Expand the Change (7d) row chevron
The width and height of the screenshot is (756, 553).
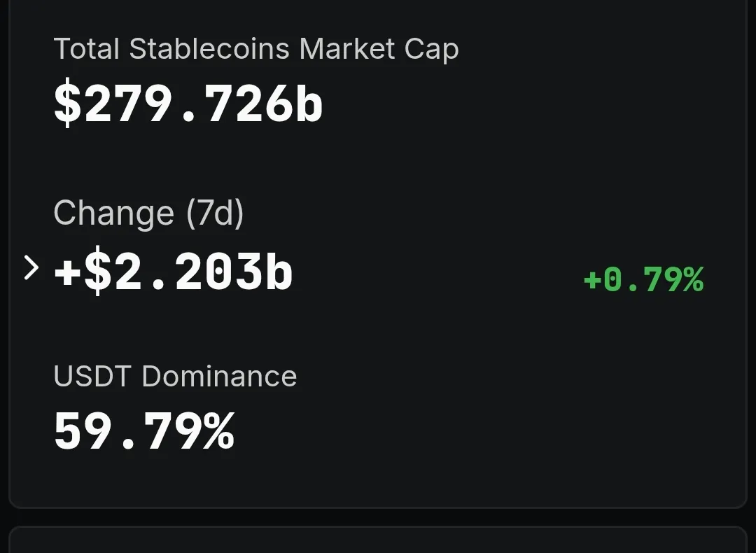(31, 267)
